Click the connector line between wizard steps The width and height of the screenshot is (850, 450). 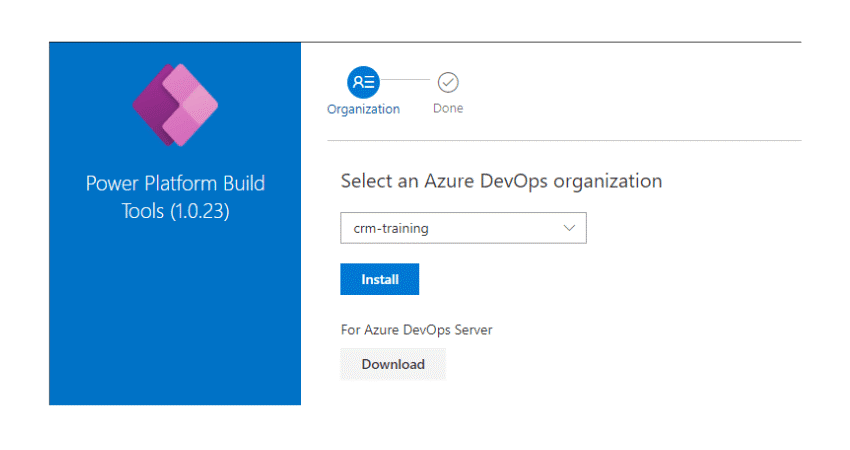pyautogui.click(x=406, y=82)
